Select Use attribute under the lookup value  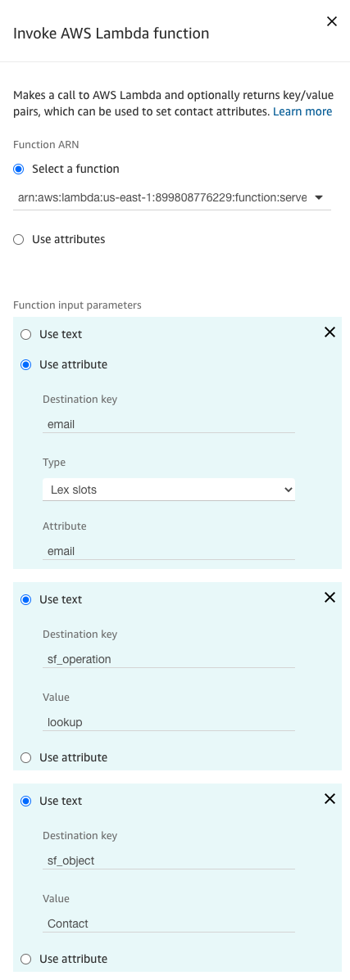[x=25, y=757]
